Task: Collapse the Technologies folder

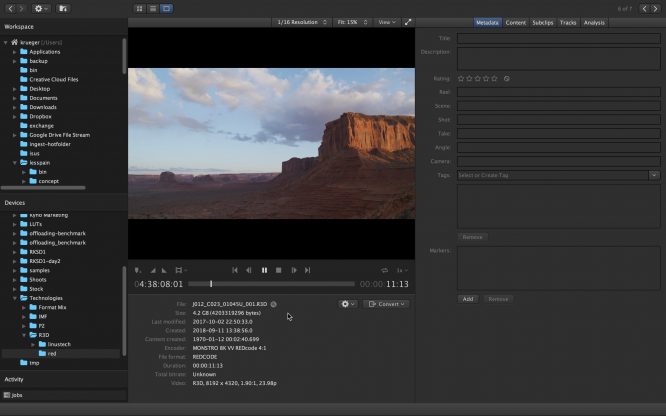Action: [14, 298]
